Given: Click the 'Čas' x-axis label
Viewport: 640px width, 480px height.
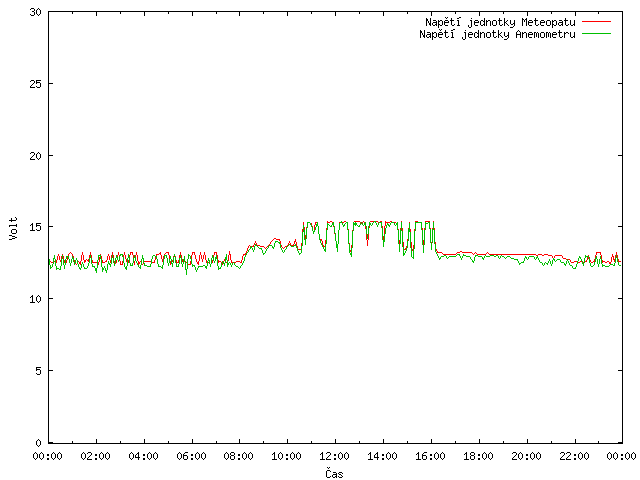Looking at the screenshot, I should point(334,473).
